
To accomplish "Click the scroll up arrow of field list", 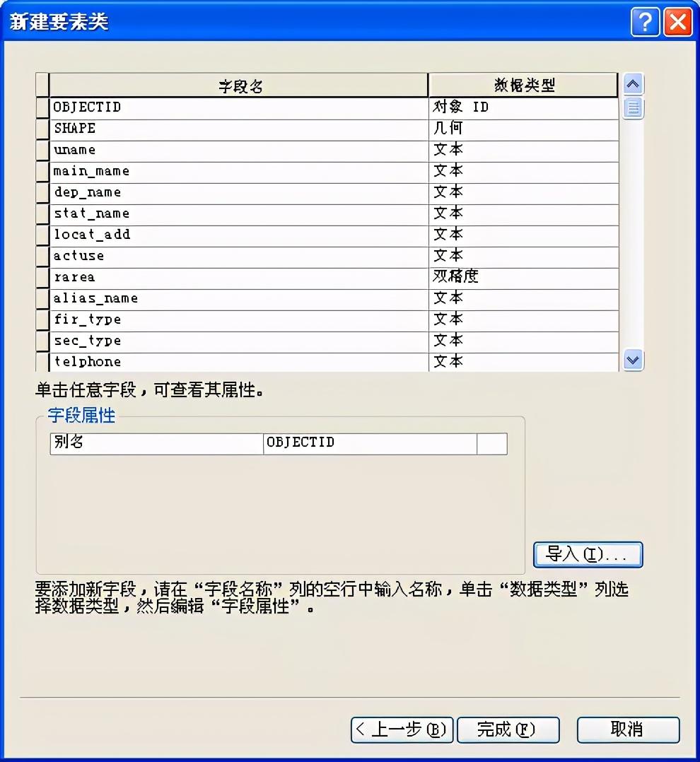I will 633,85.
